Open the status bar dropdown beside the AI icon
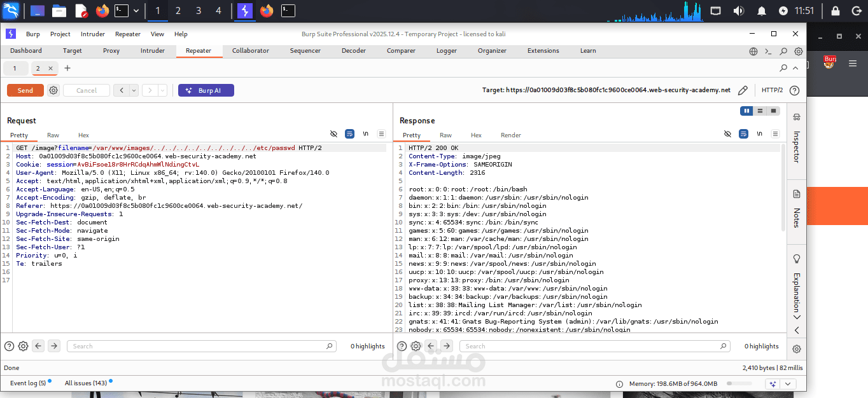The height and width of the screenshot is (398, 868). (x=788, y=384)
